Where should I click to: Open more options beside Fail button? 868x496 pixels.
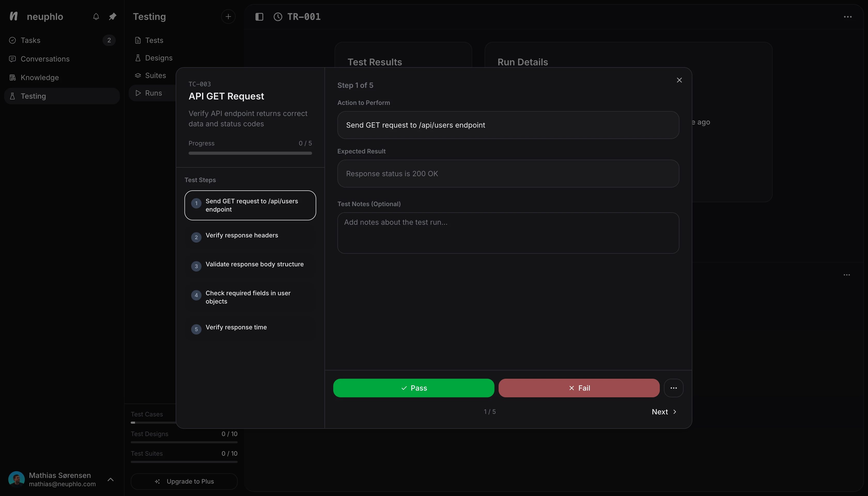[673, 388]
